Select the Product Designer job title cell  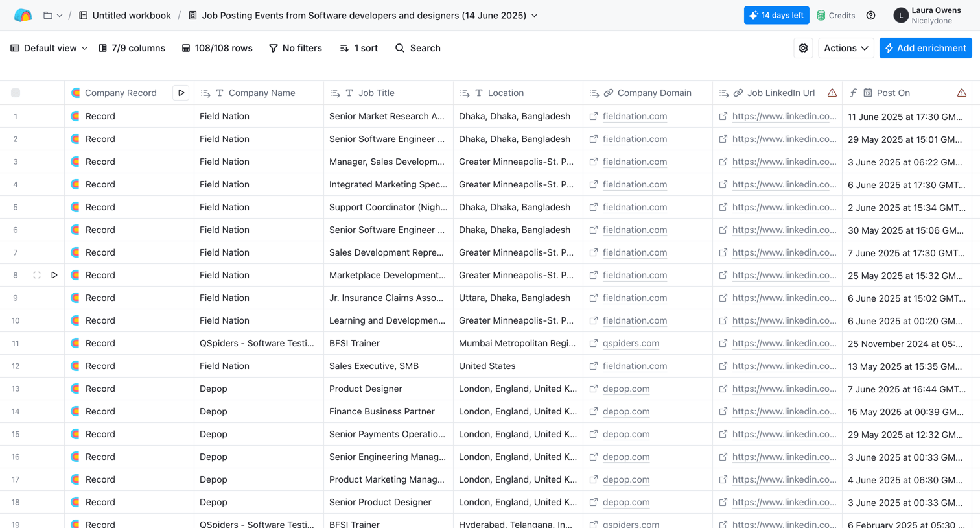coord(388,389)
